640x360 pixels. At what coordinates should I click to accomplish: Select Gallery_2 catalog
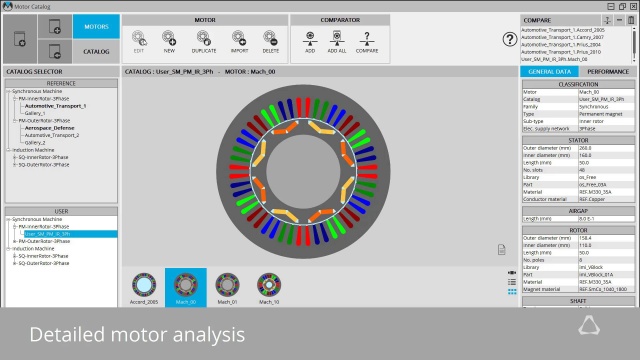click(35, 143)
